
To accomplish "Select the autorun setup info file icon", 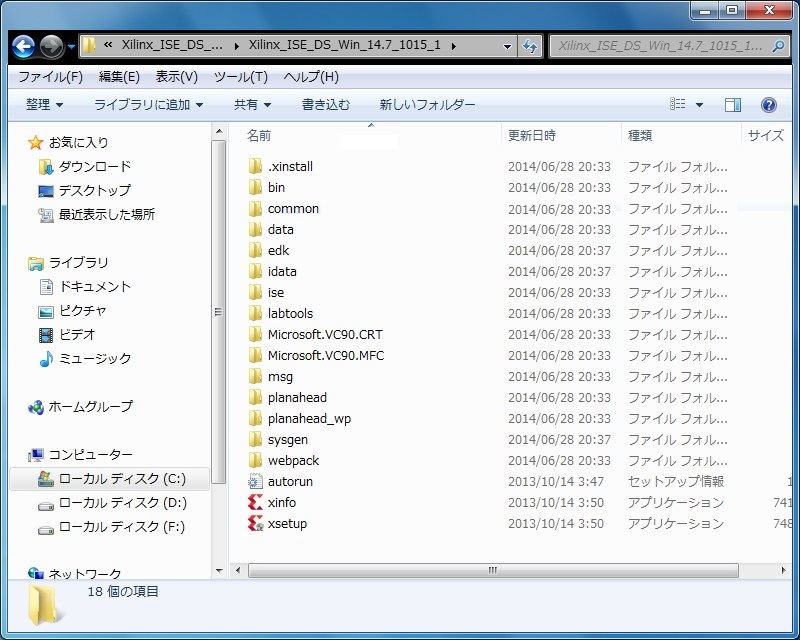I will [255, 481].
